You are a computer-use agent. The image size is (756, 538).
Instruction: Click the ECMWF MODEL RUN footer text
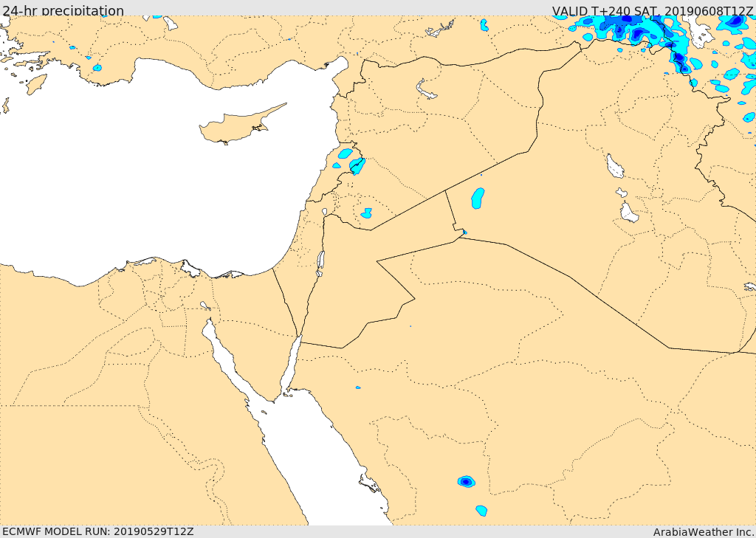pyautogui.click(x=97, y=531)
